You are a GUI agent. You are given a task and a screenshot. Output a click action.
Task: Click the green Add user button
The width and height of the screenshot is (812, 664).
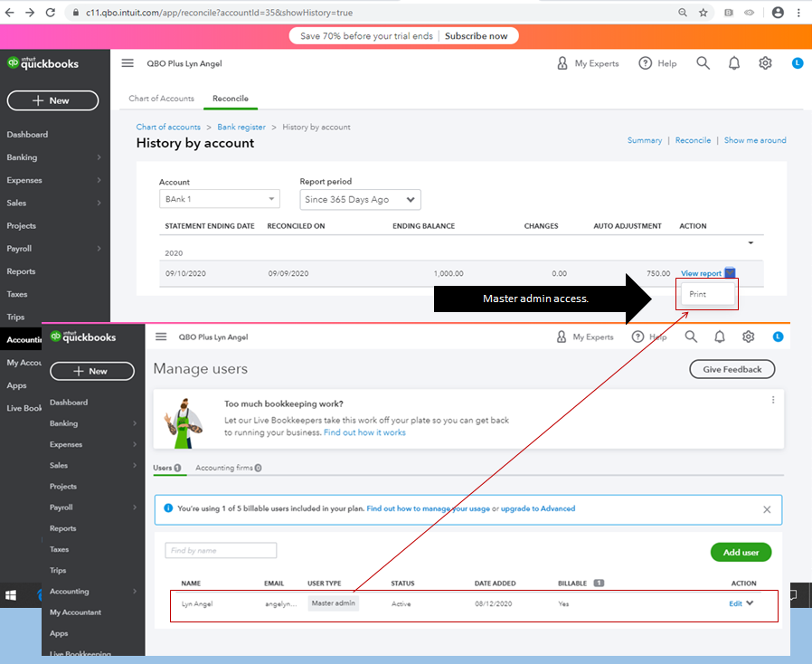tap(741, 552)
